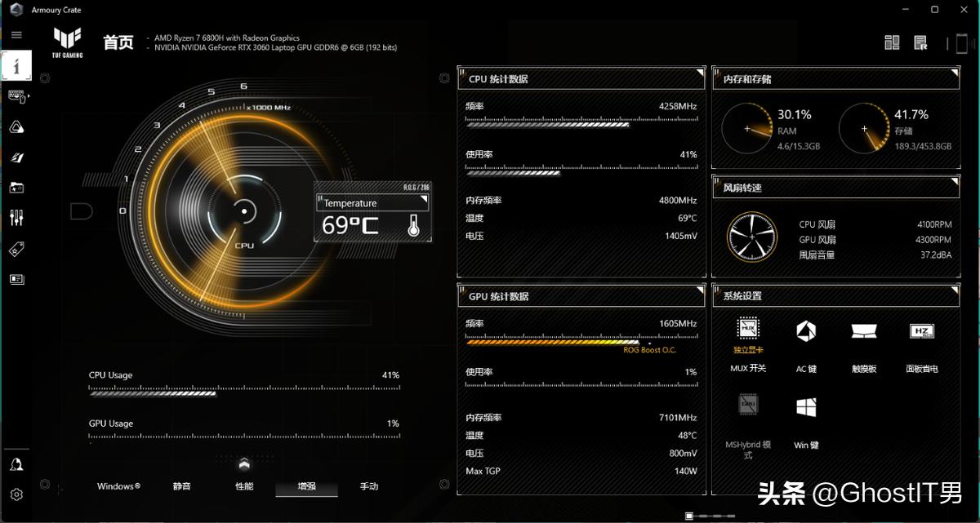Expand the 风扇转速 panel corner

[x=954, y=182]
